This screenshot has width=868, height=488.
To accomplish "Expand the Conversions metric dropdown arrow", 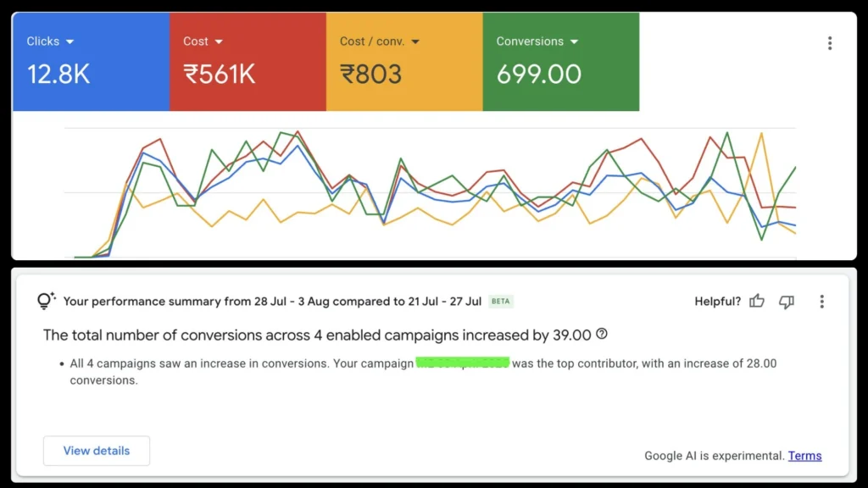I will pos(575,42).
